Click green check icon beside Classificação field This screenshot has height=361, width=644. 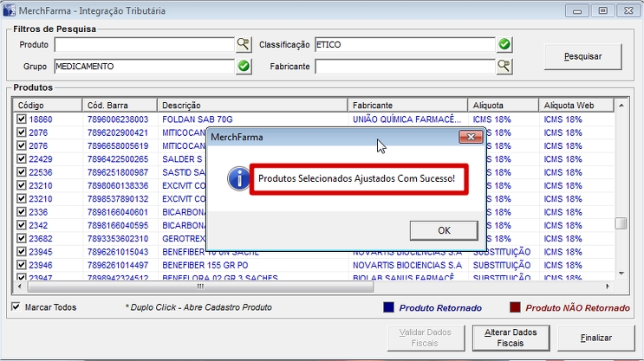[x=504, y=44]
